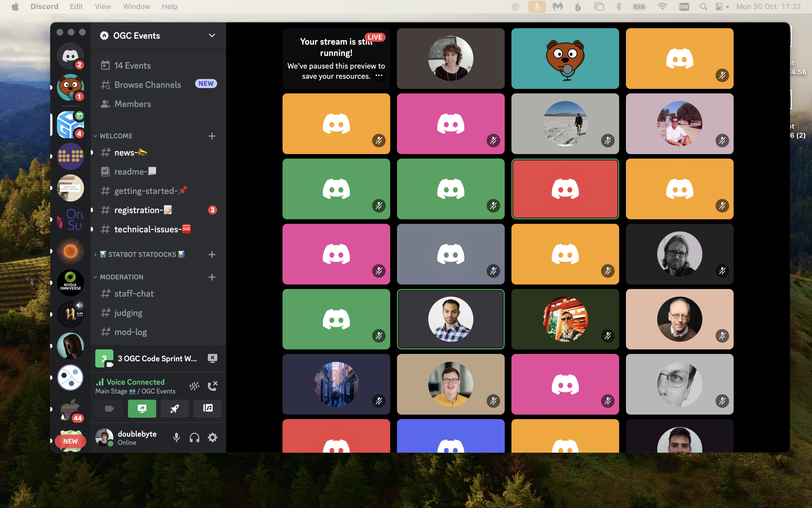The image size is (812, 508).
Task: Stop streaming via the screen X icon
Action: [x=212, y=358]
